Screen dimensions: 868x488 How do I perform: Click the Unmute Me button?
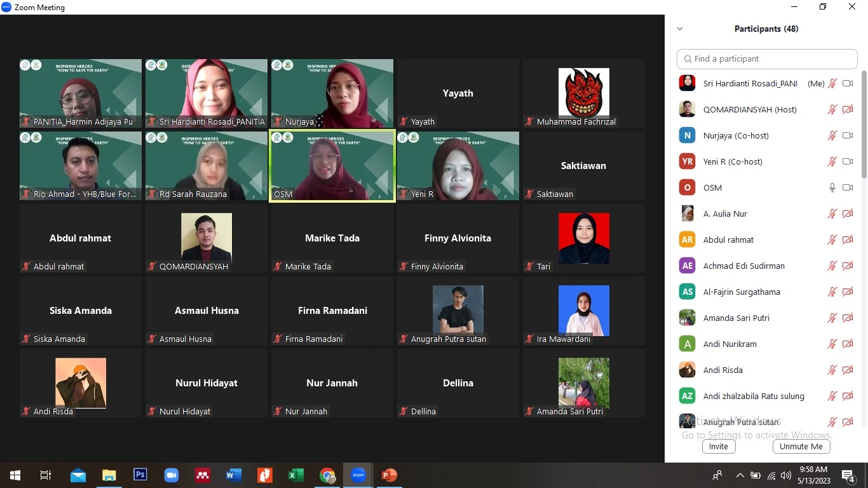pyautogui.click(x=801, y=446)
